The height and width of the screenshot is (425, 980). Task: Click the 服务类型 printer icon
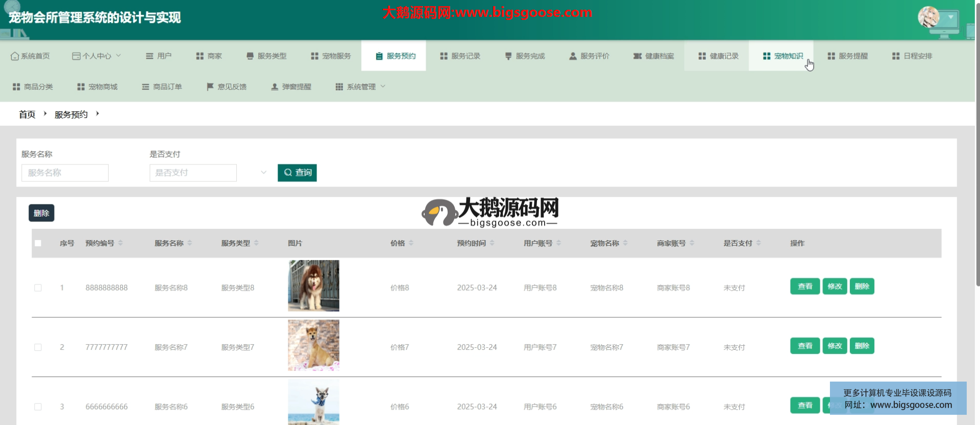250,56
